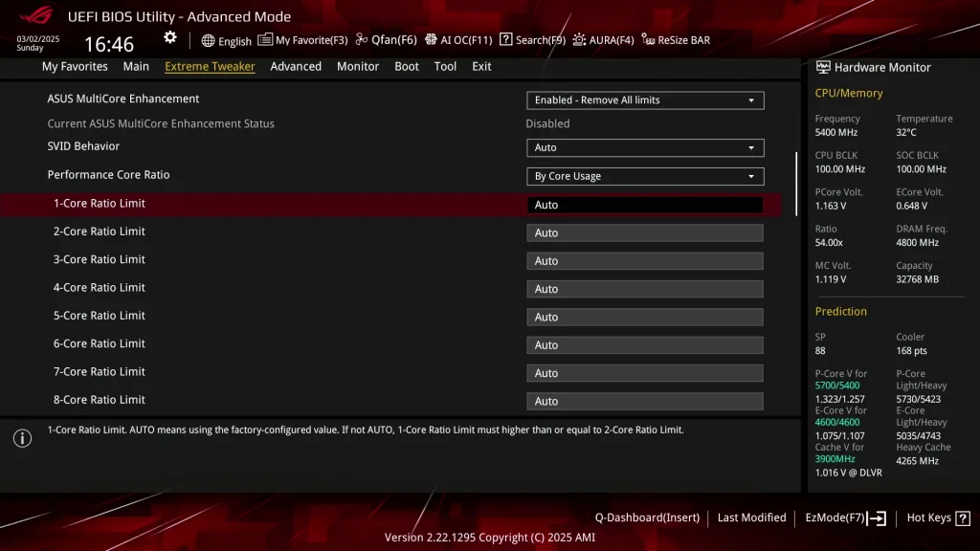Open the Tool tab
This screenshot has height=551, width=980.
(x=445, y=66)
